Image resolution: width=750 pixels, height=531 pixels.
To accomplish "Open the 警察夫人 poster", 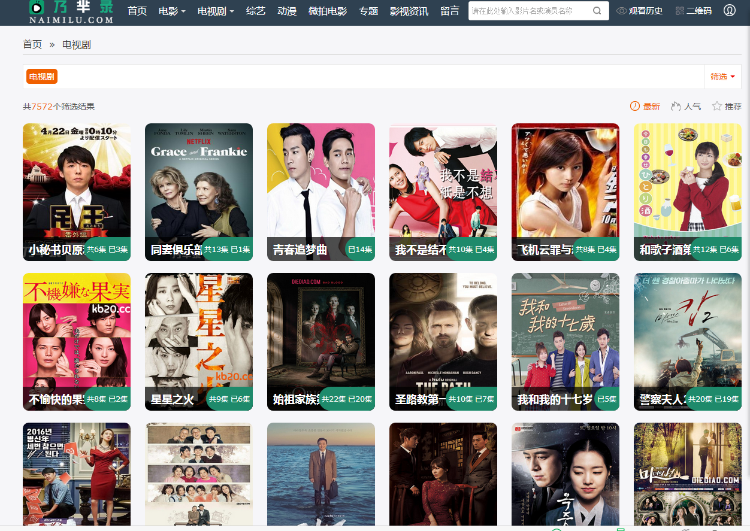I will (688, 342).
